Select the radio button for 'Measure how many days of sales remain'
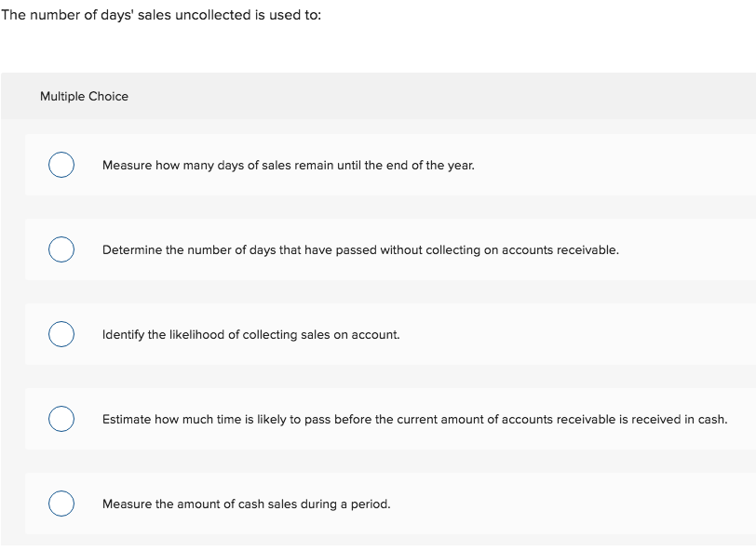This screenshot has height=551, width=756. pyautogui.click(x=61, y=165)
